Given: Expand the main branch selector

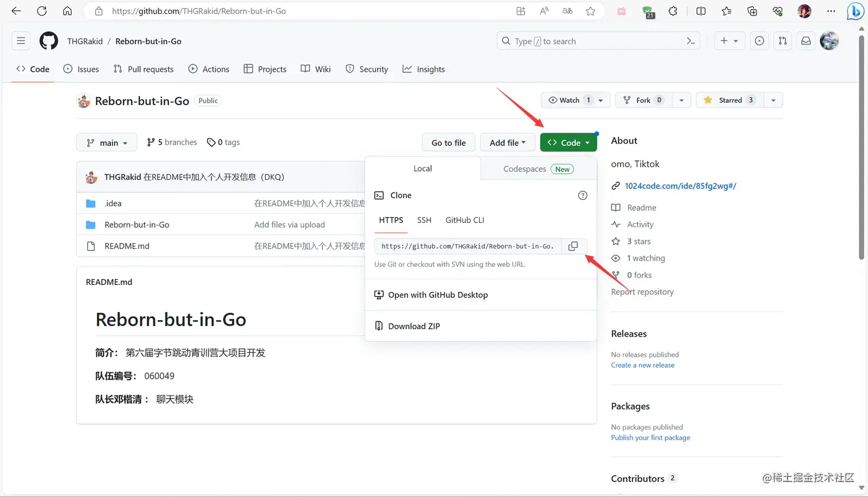Looking at the screenshot, I should [107, 142].
